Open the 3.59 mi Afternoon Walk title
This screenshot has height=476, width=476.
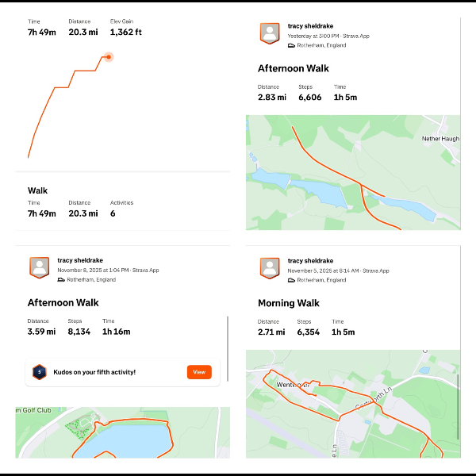click(63, 303)
